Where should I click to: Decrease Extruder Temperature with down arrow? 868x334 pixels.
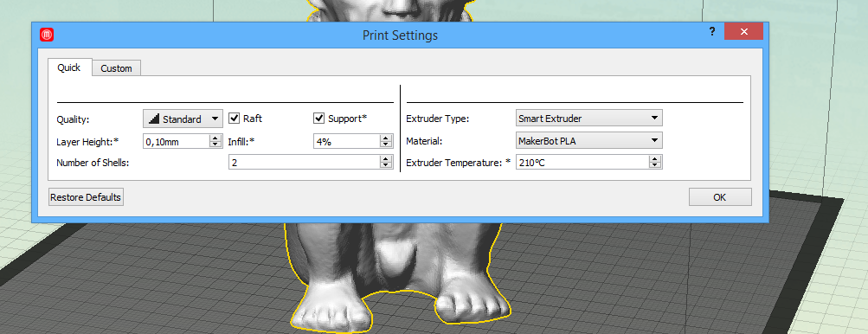point(655,165)
